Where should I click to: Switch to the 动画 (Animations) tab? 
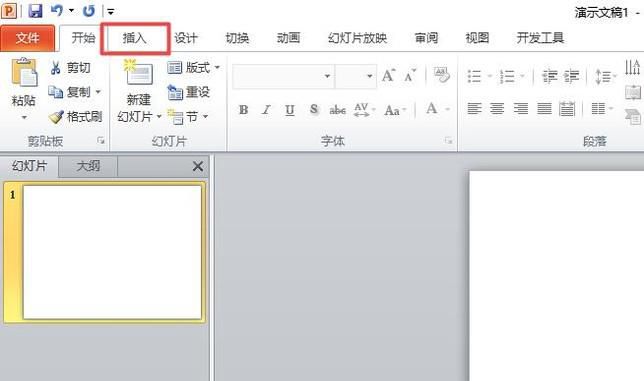click(288, 38)
